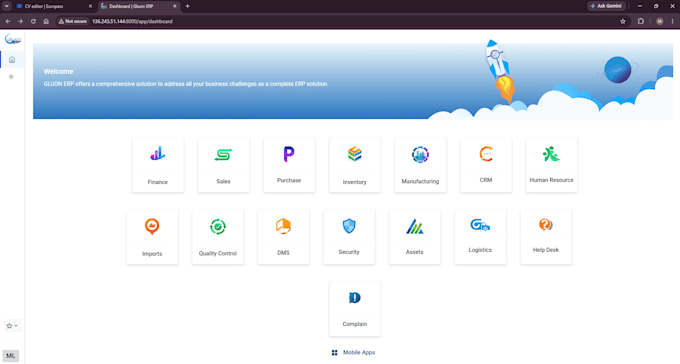680x364 pixels.
Task: Click the Ask Gemini button
Action: click(x=606, y=6)
